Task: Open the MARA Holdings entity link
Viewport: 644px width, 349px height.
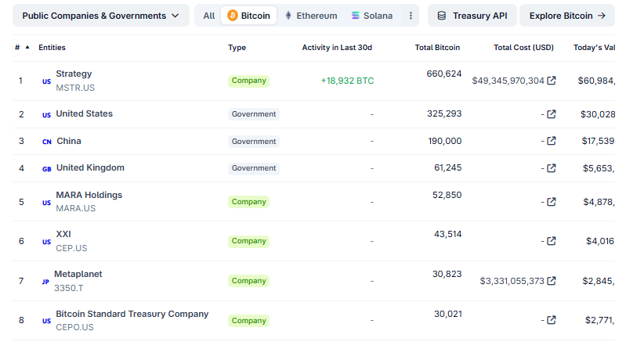Action: tap(89, 195)
